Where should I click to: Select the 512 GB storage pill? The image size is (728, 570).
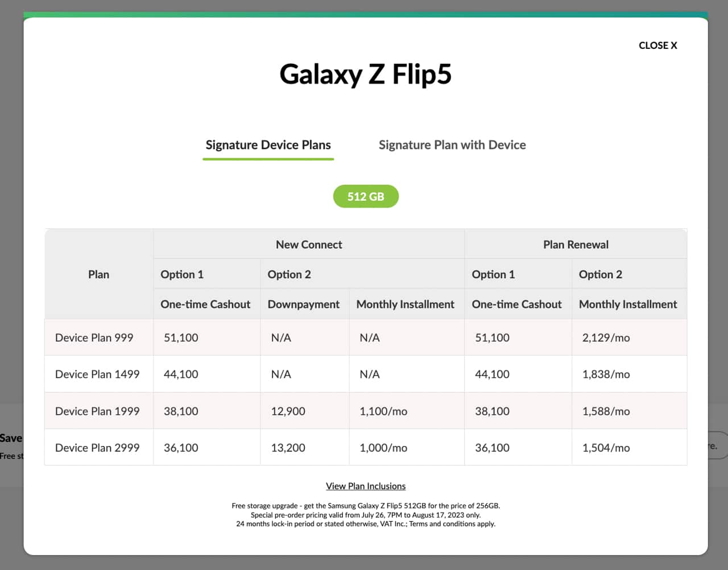366,196
